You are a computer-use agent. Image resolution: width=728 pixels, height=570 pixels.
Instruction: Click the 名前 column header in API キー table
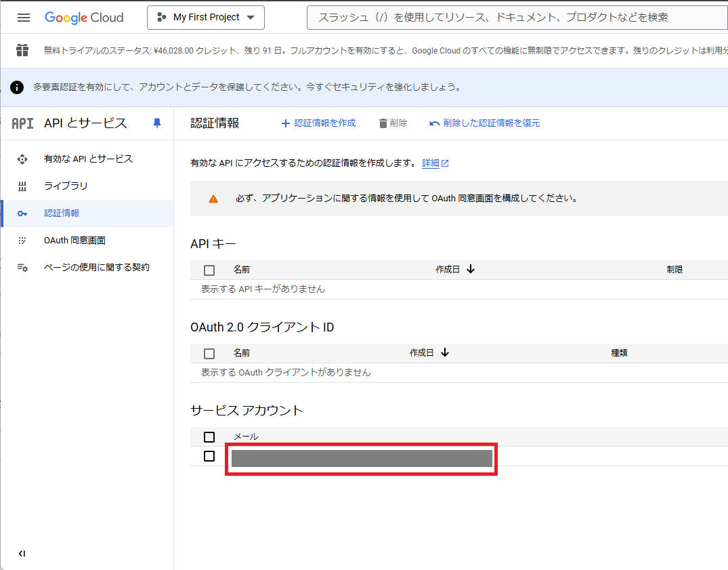point(242,270)
